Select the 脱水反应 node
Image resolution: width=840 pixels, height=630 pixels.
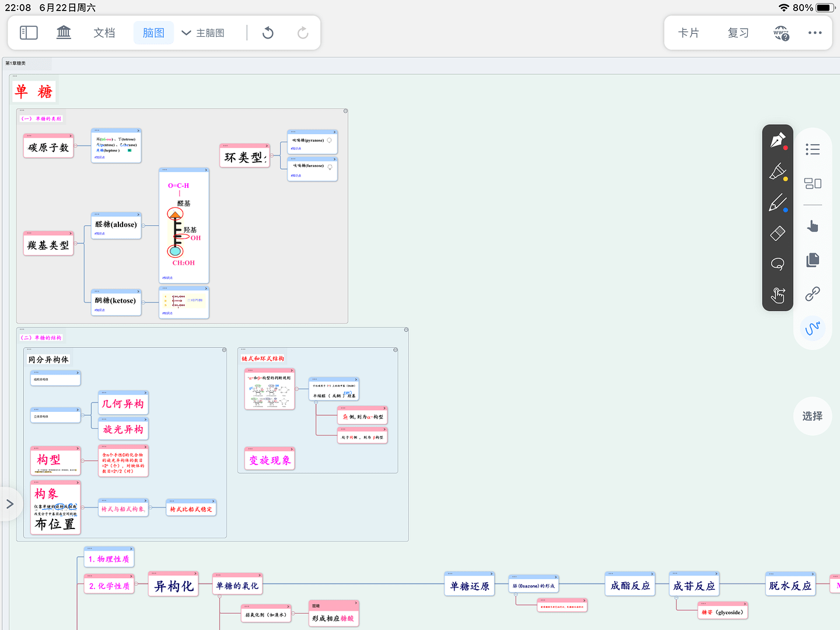click(x=790, y=584)
